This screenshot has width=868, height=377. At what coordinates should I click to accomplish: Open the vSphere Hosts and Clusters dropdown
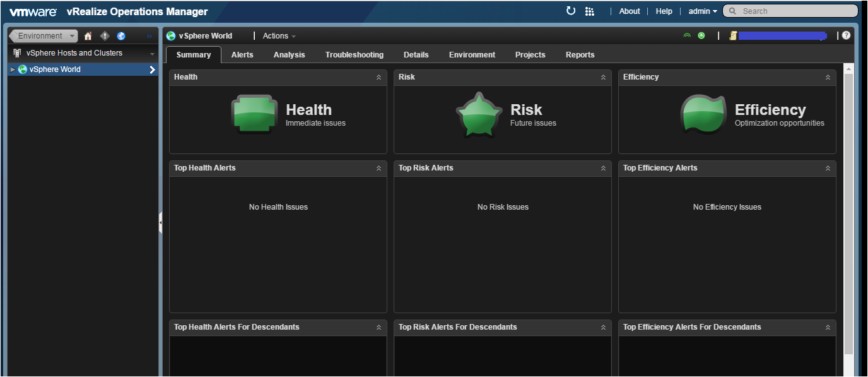click(x=152, y=54)
